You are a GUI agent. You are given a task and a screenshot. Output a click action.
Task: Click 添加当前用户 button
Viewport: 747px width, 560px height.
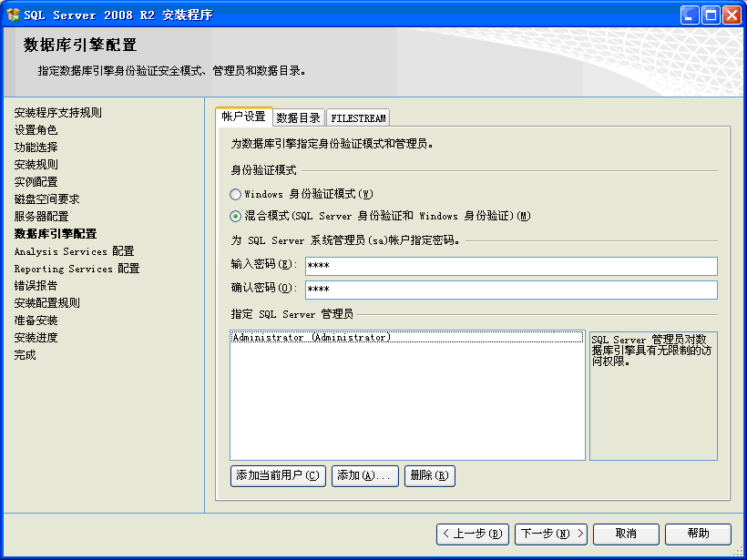pos(277,475)
